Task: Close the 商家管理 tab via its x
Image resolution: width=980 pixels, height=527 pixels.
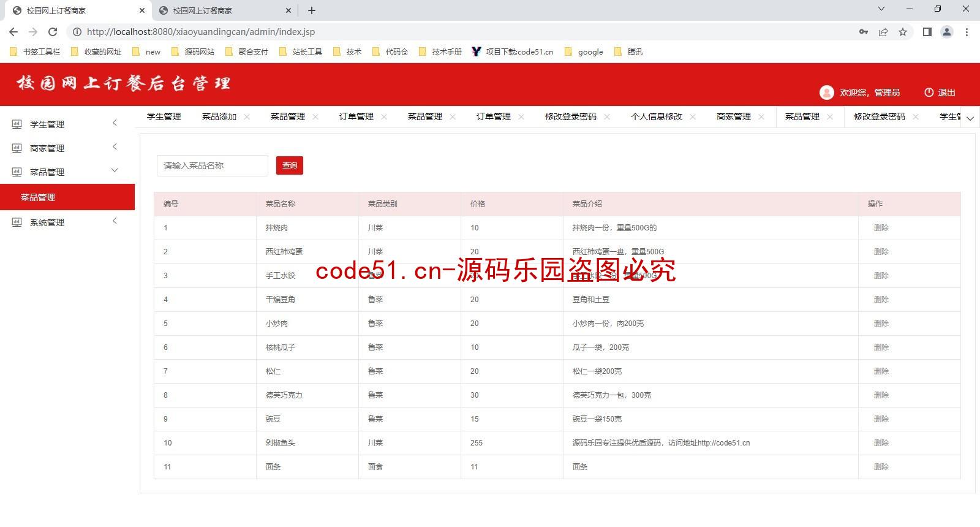Action: point(761,116)
